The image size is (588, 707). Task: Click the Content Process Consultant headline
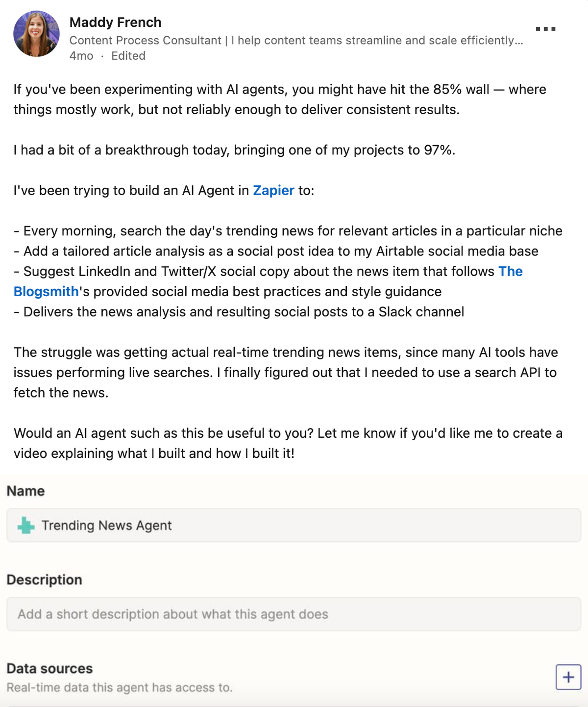tap(296, 40)
